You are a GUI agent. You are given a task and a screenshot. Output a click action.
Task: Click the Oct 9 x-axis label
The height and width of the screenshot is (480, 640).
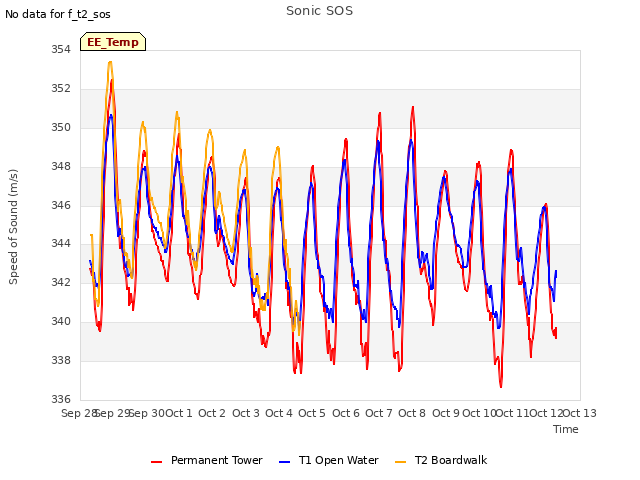click(446, 413)
